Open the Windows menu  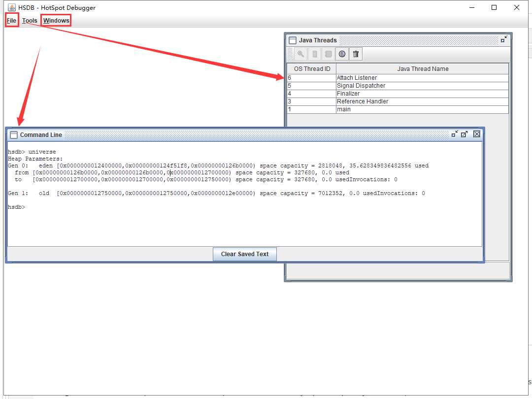point(56,20)
